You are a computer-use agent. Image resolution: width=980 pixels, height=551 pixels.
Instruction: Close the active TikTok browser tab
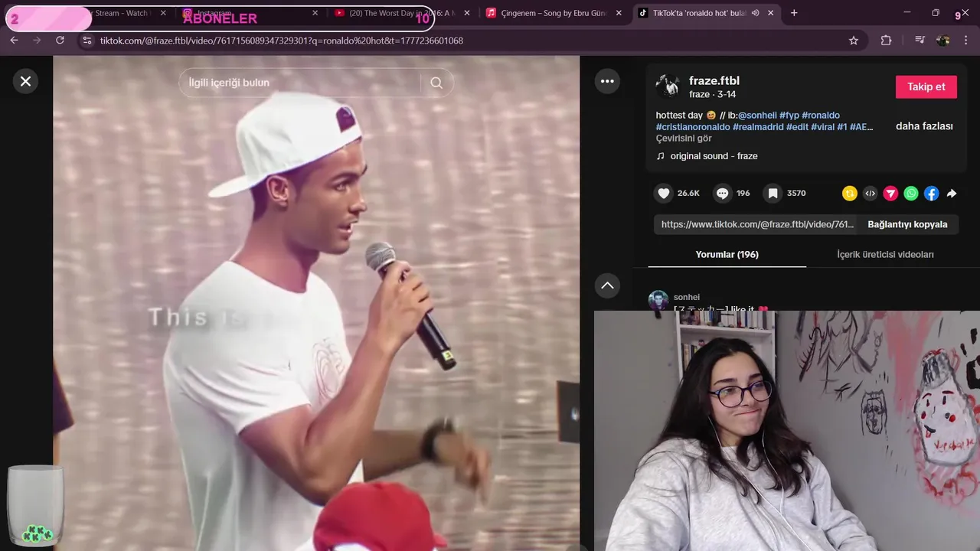pos(770,13)
